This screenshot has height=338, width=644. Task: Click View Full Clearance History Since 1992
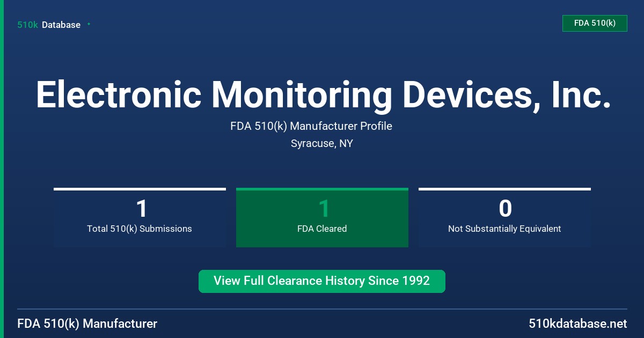[x=322, y=281]
